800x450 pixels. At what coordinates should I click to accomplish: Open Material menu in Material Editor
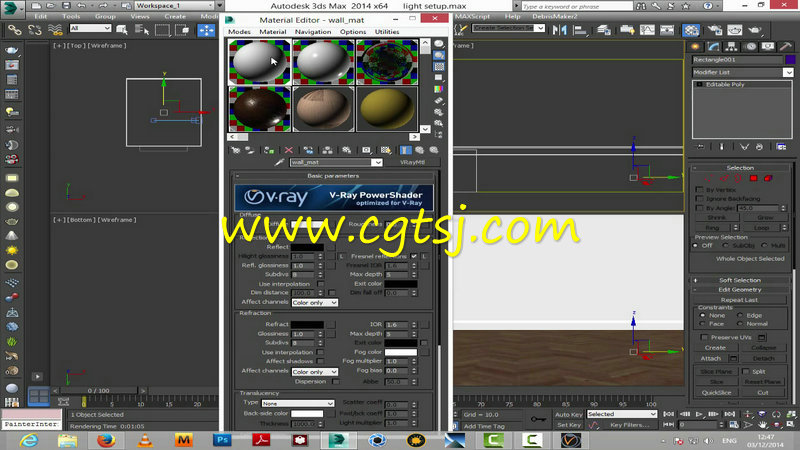pyautogui.click(x=272, y=32)
